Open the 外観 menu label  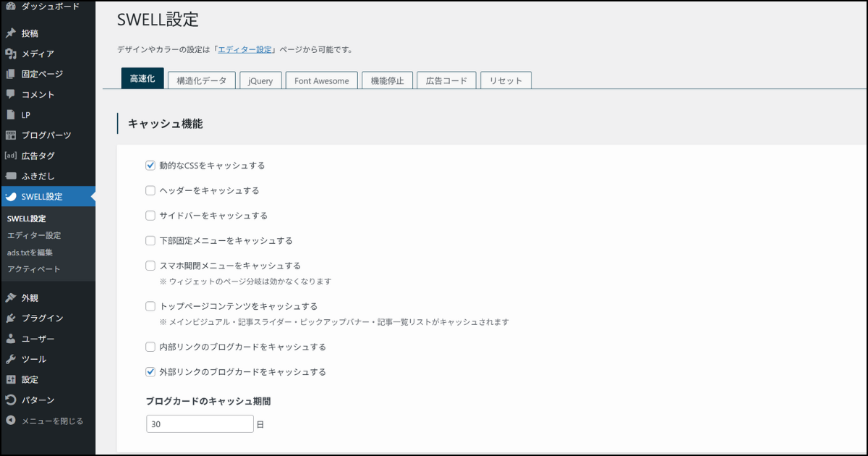pyautogui.click(x=30, y=297)
